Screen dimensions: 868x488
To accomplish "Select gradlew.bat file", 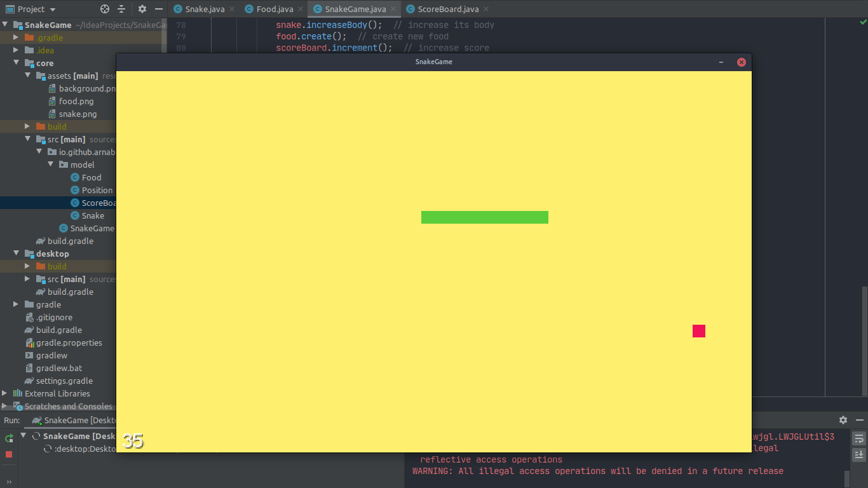I will click(x=53, y=368).
